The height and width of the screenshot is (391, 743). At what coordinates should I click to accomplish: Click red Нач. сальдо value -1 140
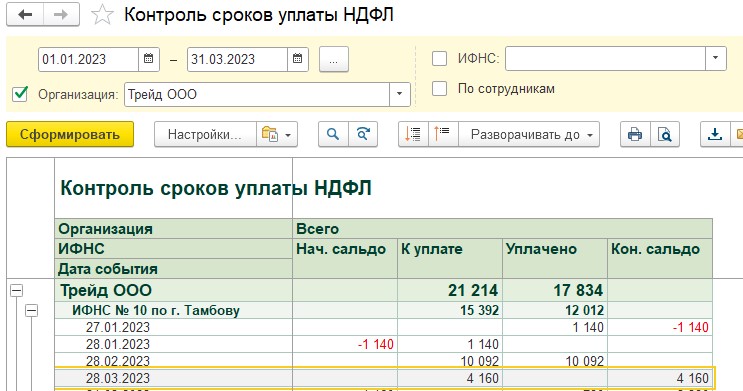(376, 345)
